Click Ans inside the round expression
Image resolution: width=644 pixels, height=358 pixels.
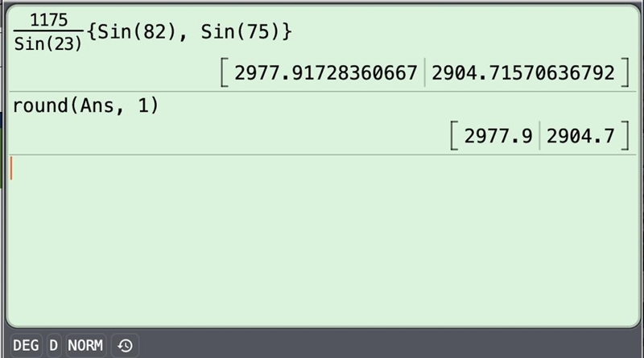(97, 106)
